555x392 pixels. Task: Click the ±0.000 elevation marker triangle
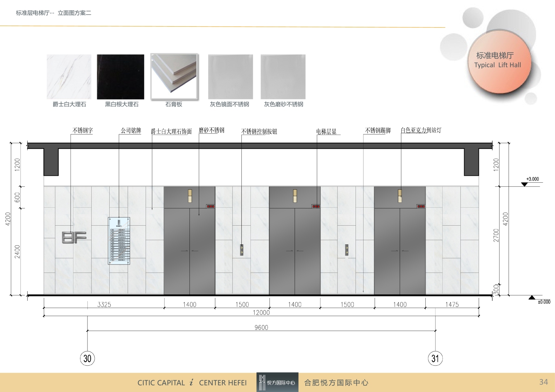coord(532,297)
